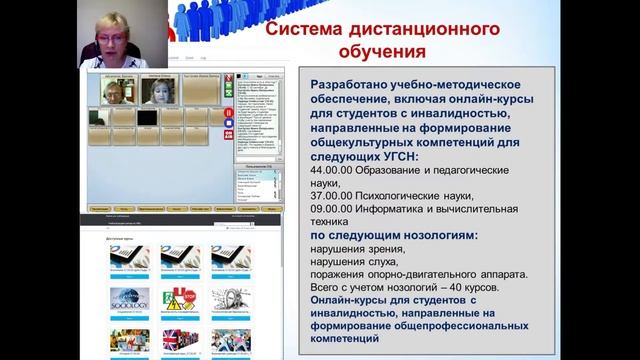The height and width of the screenshot is (360, 640).
Task: Click the slide title 'Система дистанционного обучения'
Action: (x=382, y=40)
